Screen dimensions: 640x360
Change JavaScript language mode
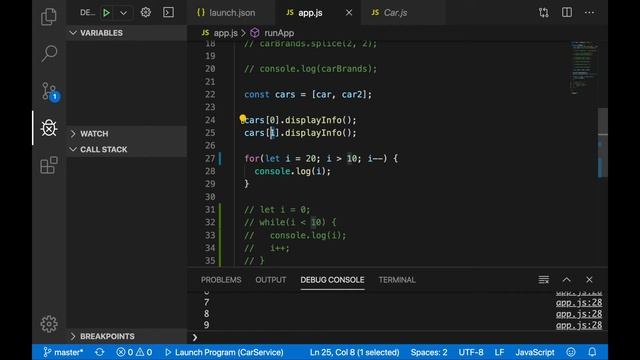click(x=535, y=352)
